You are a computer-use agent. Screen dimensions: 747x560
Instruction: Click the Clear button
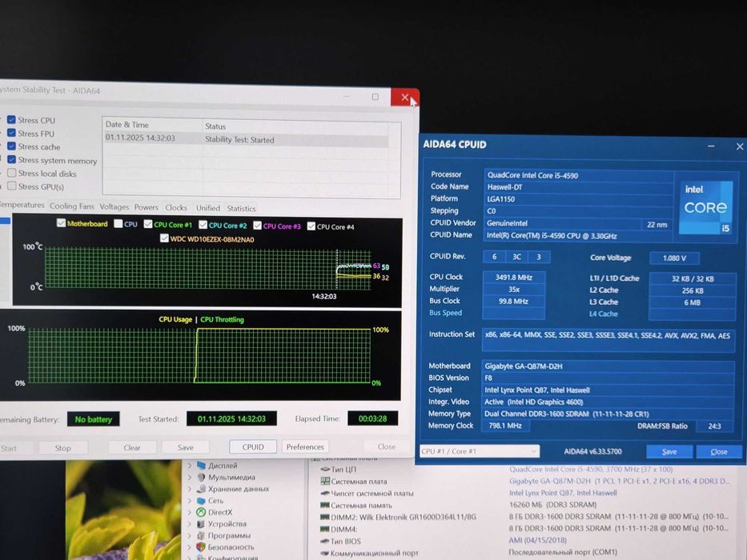click(x=132, y=448)
